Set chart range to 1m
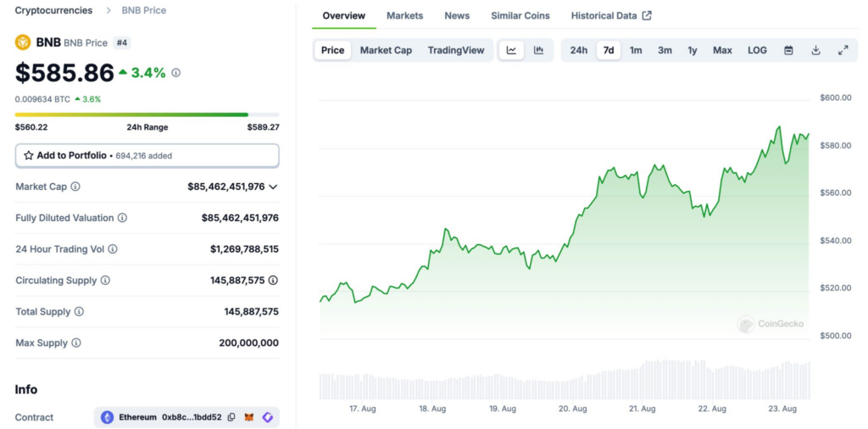The image size is (868, 429). coord(636,50)
